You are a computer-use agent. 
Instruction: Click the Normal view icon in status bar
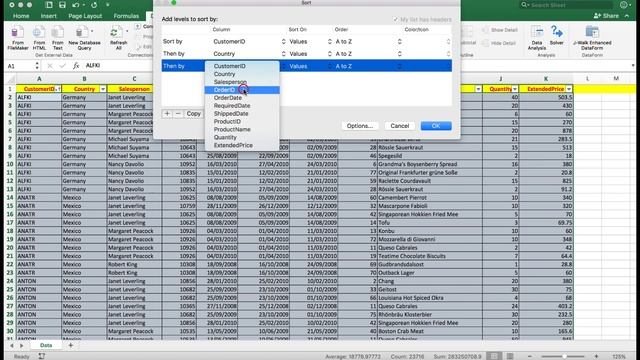coord(494,356)
